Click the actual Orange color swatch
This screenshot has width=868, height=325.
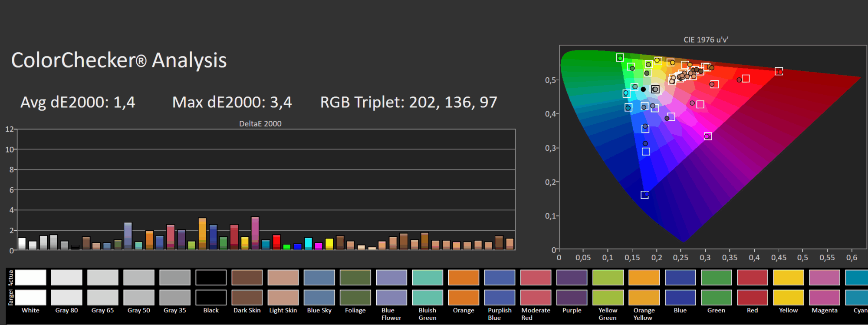click(464, 277)
